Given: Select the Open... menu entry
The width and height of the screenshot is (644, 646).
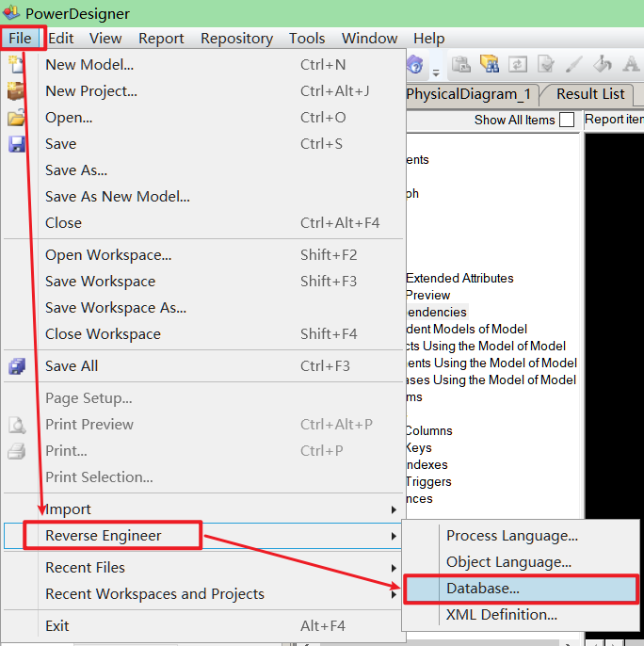Looking at the screenshot, I should [203, 118].
